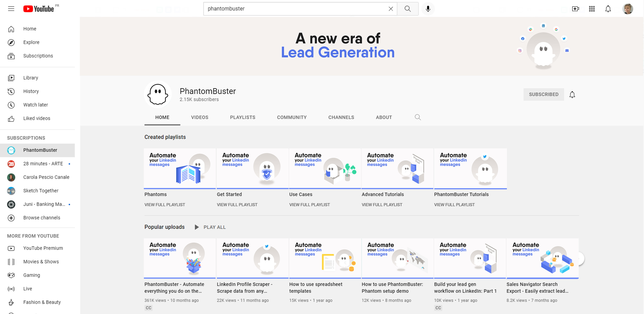View full playlist under PhantomBuster Tutorials
The width and height of the screenshot is (644, 314).
[454, 205]
